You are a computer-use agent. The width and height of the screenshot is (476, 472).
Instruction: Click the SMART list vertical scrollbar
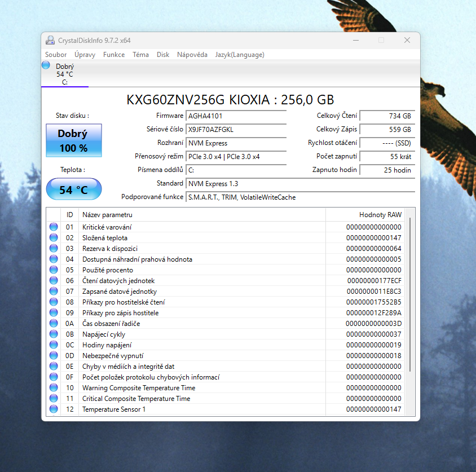(x=410, y=293)
